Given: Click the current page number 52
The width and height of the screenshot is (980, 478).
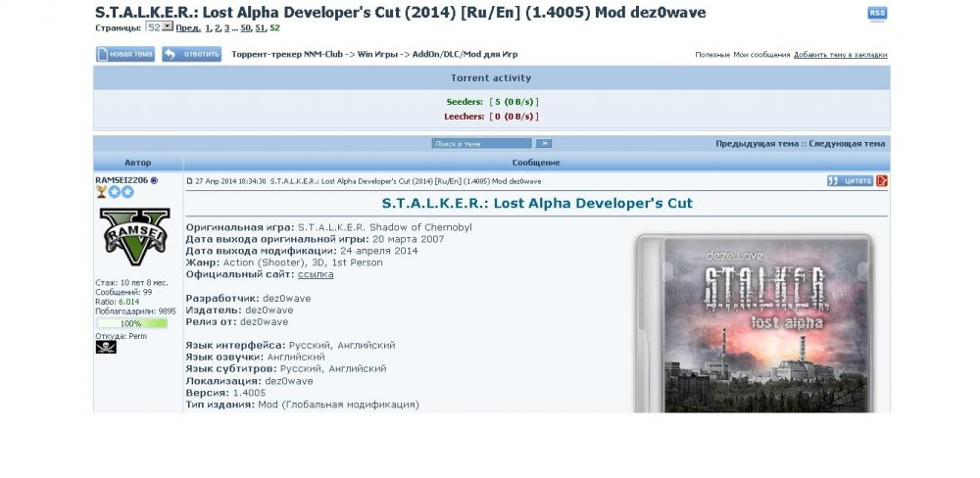Looking at the screenshot, I should click(275, 28).
